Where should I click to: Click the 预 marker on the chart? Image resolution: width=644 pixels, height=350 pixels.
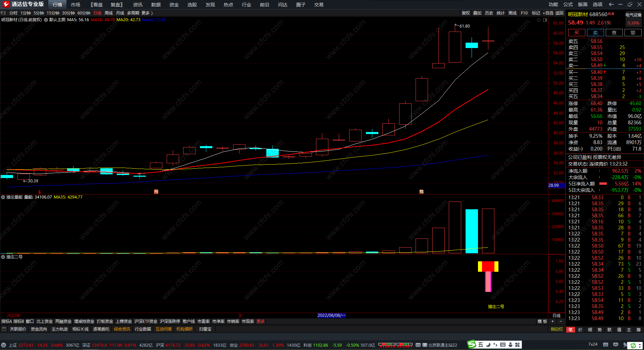156,191
